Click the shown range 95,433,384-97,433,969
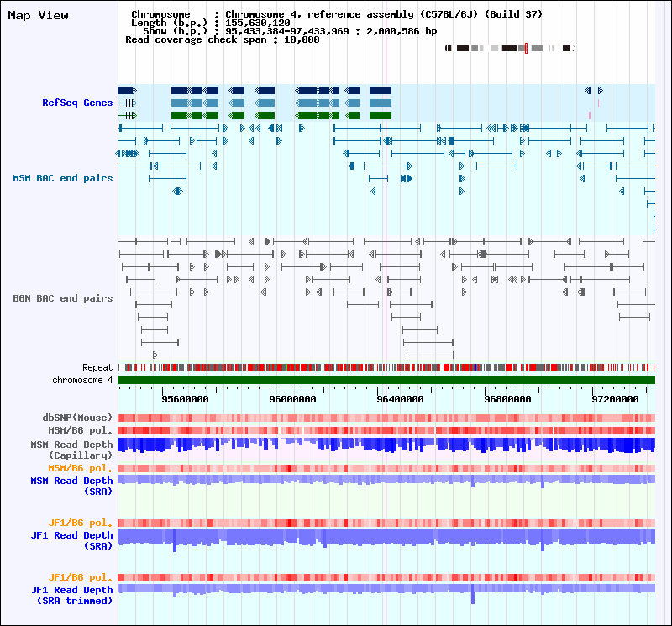This screenshot has width=672, height=626. (x=287, y=31)
